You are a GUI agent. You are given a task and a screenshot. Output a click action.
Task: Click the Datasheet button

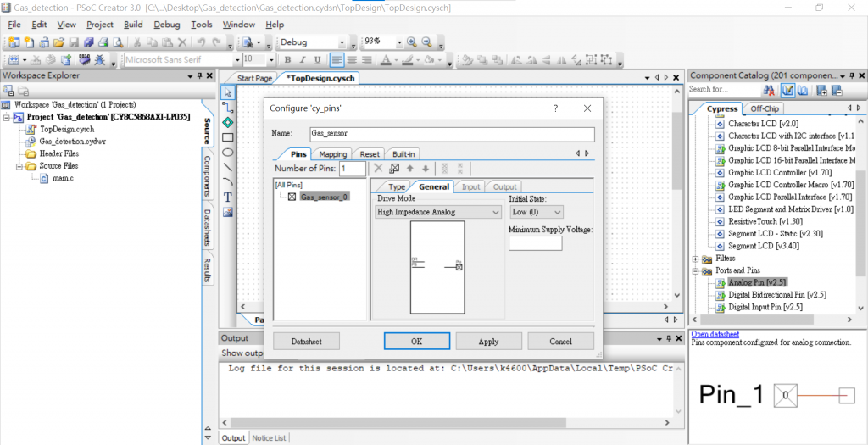pyautogui.click(x=307, y=342)
